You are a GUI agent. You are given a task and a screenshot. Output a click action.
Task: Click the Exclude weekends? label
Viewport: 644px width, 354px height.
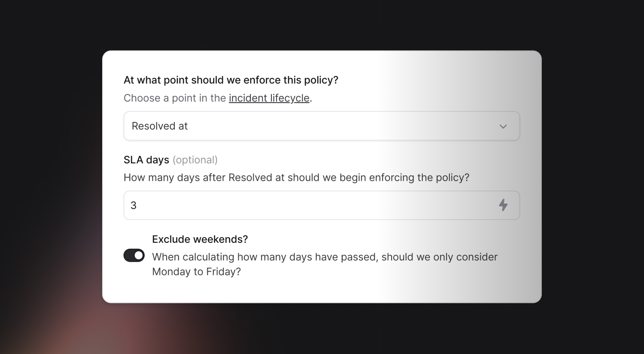[200, 239]
